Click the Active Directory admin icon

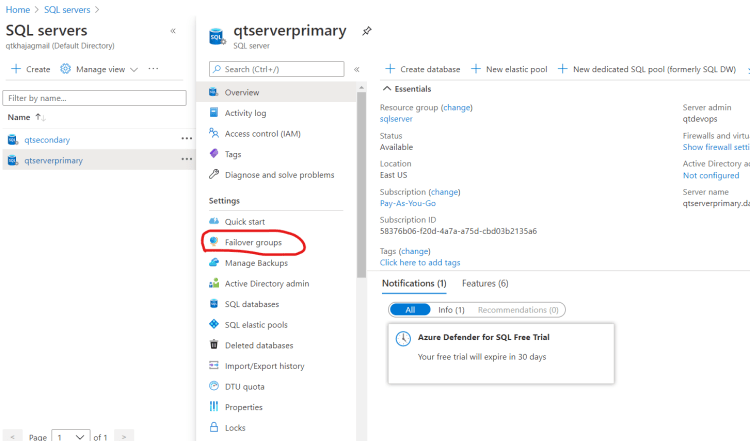coord(214,283)
